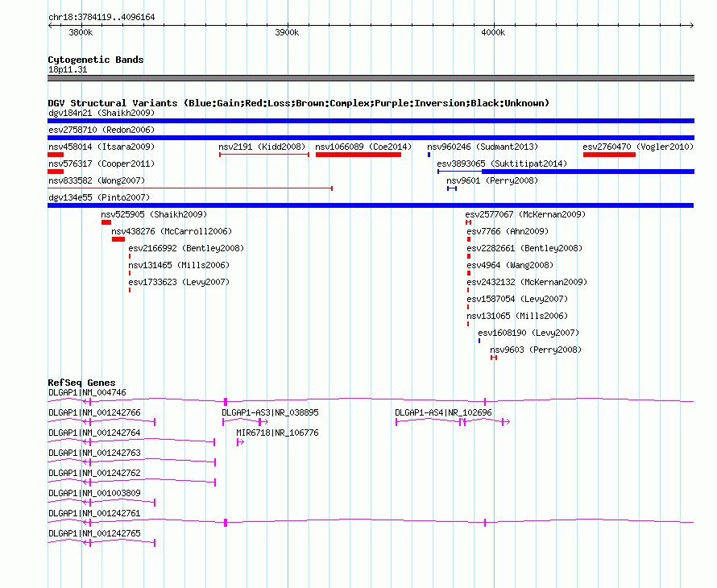The image size is (717, 588).
Task: Select nsv960246 (Sudmant2013) label
Action: point(483,147)
